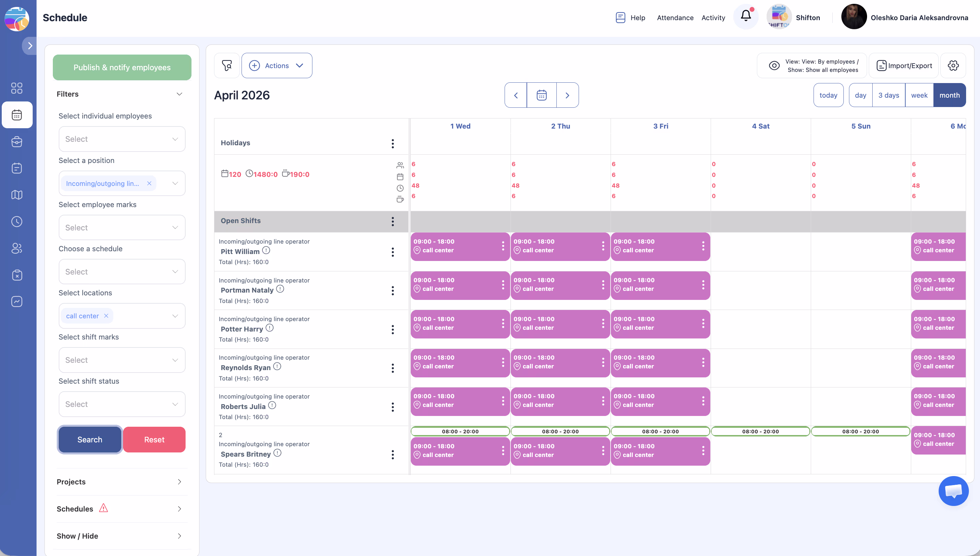Open the Select shift status dropdown

coord(122,404)
